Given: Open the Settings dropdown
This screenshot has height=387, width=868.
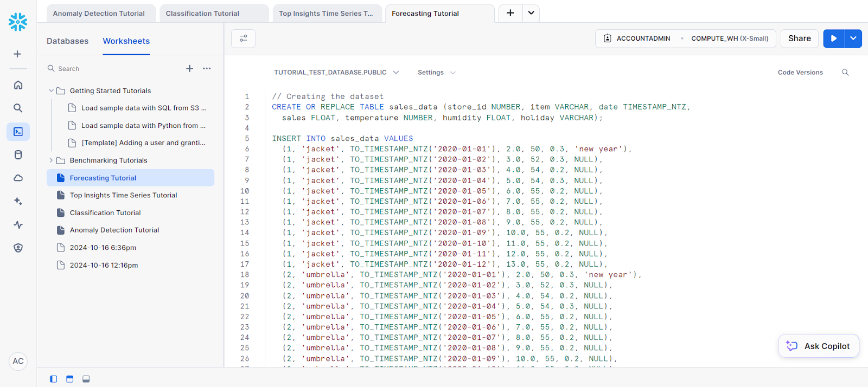Looking at the screenshot, I should 436,73.
